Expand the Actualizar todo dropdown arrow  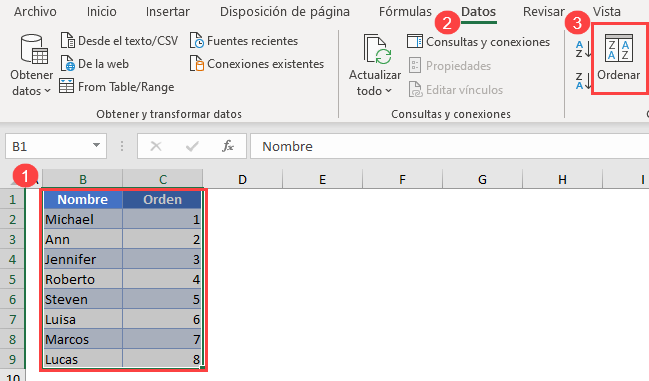[388, 91]
